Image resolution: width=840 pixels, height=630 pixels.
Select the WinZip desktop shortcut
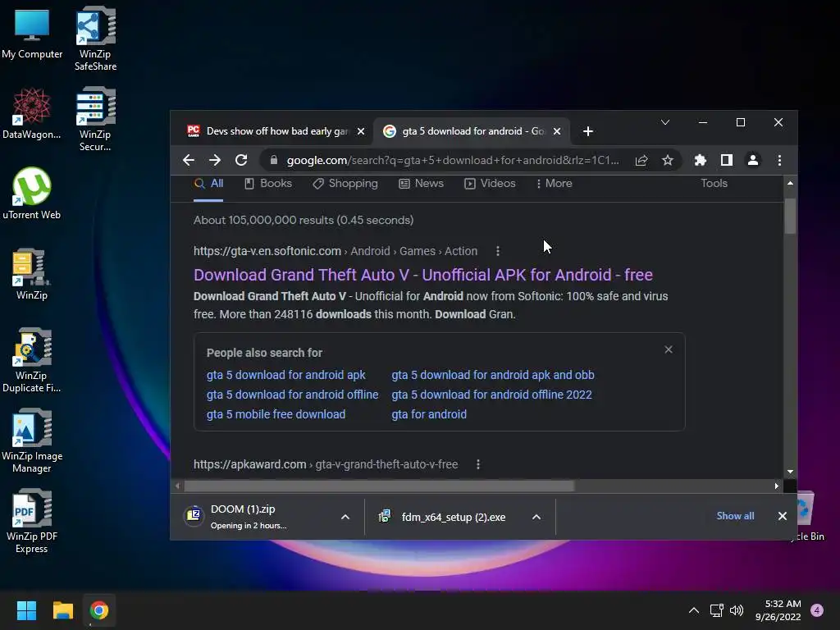tap(32, 274)
